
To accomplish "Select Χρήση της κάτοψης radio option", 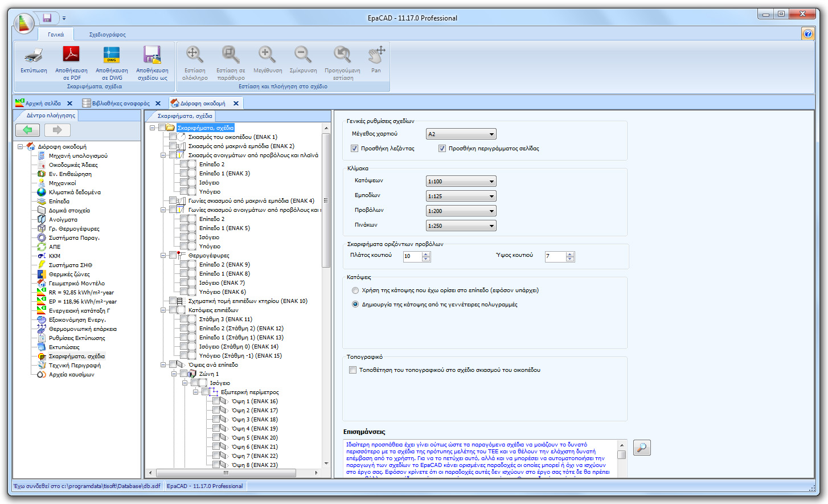I will (x=352, y=290).
